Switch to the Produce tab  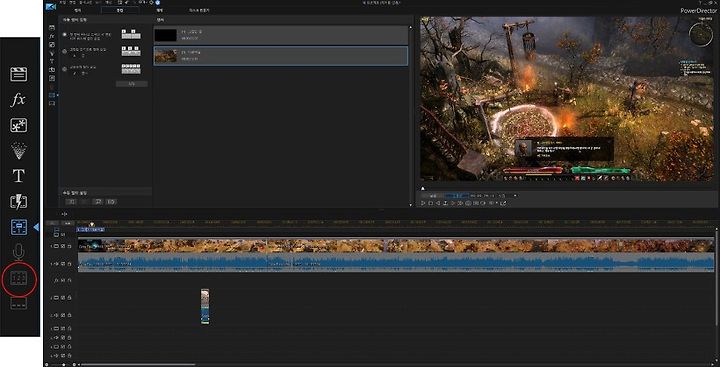pos(159,10)
